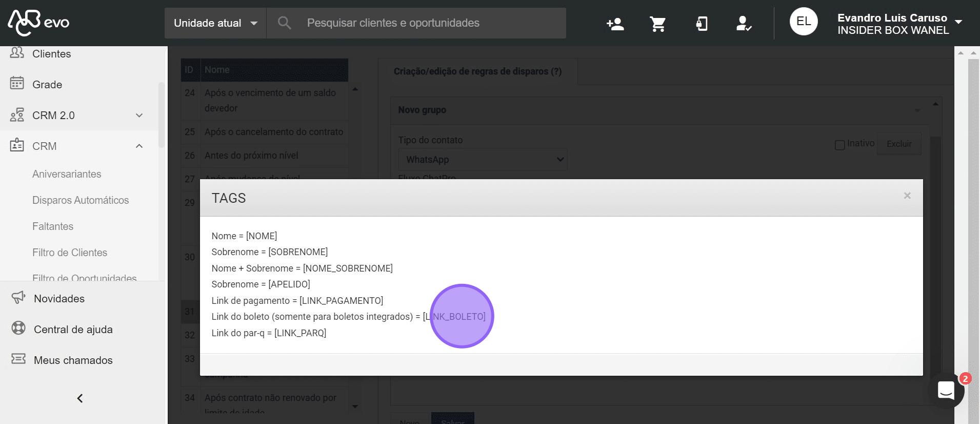Click the Novidades megaphone icon
This screenshot has width=980, height=424.
[x=18, y=298]
